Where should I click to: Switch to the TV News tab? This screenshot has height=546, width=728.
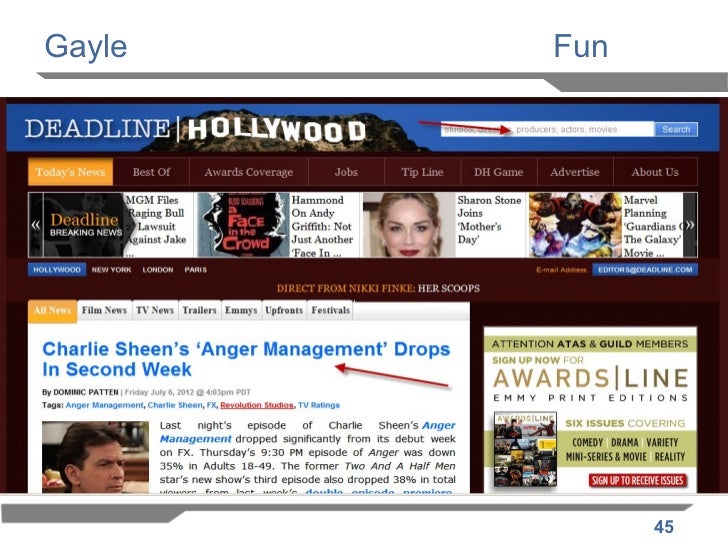tap(155, 310)
